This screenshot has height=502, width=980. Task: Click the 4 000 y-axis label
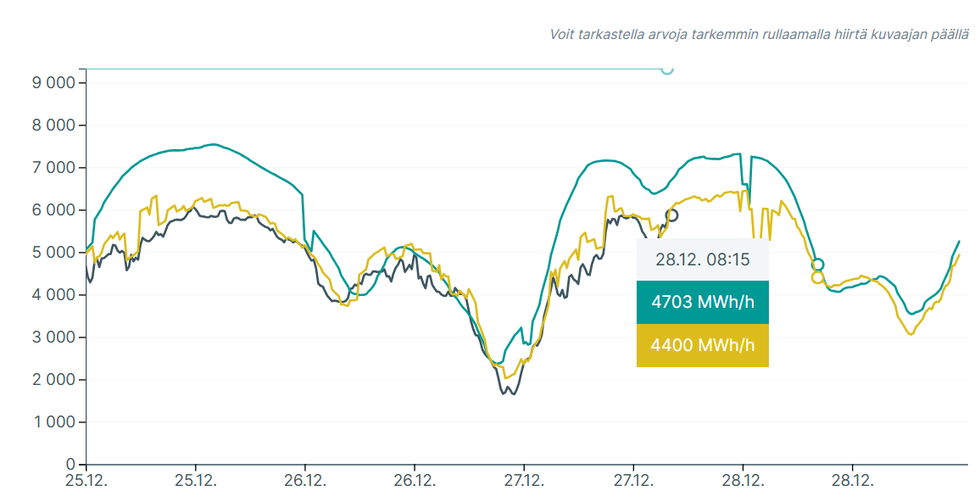53,294
